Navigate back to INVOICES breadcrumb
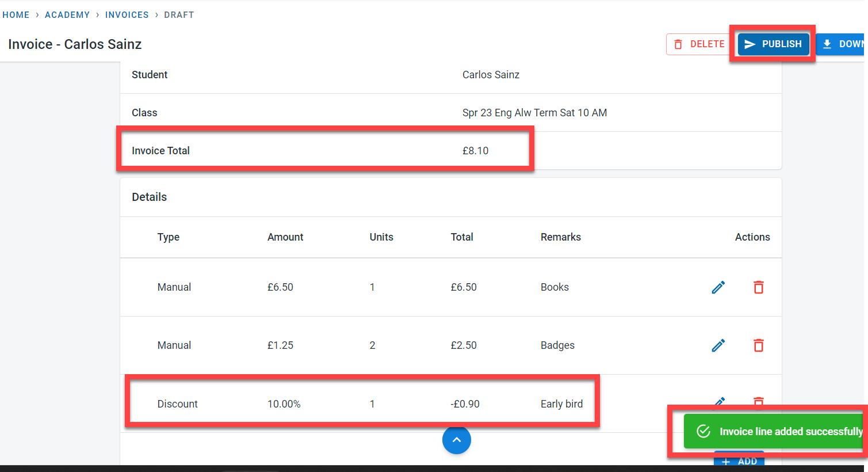 [x=127, y=15]
